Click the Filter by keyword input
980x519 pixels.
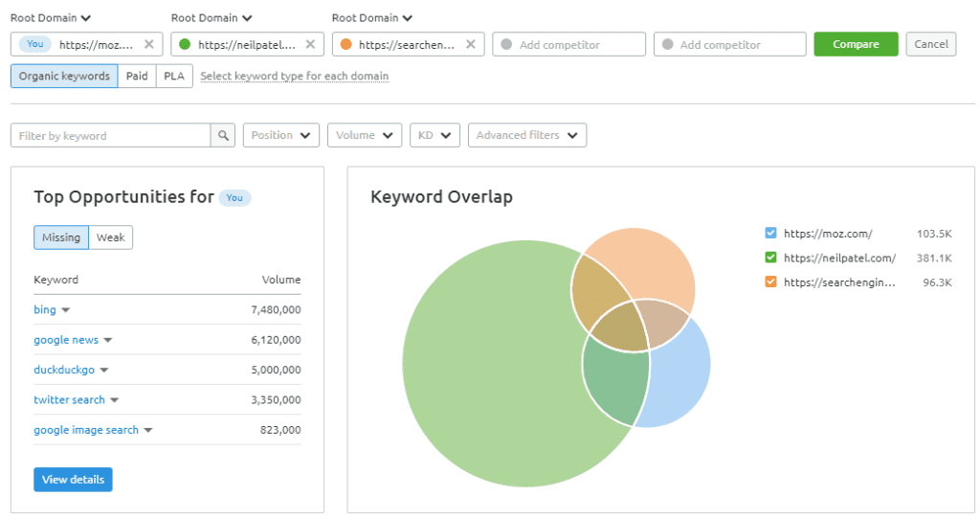111,135
